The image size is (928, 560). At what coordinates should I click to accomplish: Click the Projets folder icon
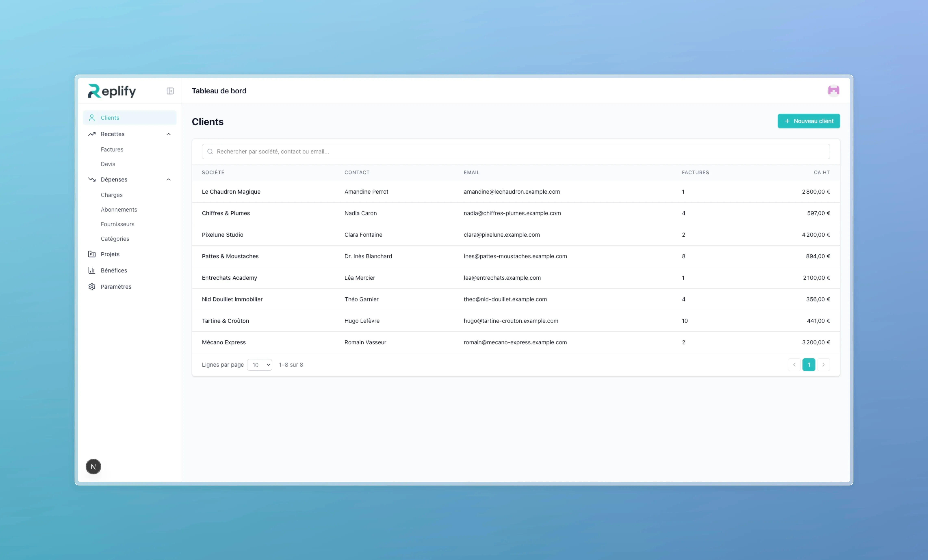91,254
